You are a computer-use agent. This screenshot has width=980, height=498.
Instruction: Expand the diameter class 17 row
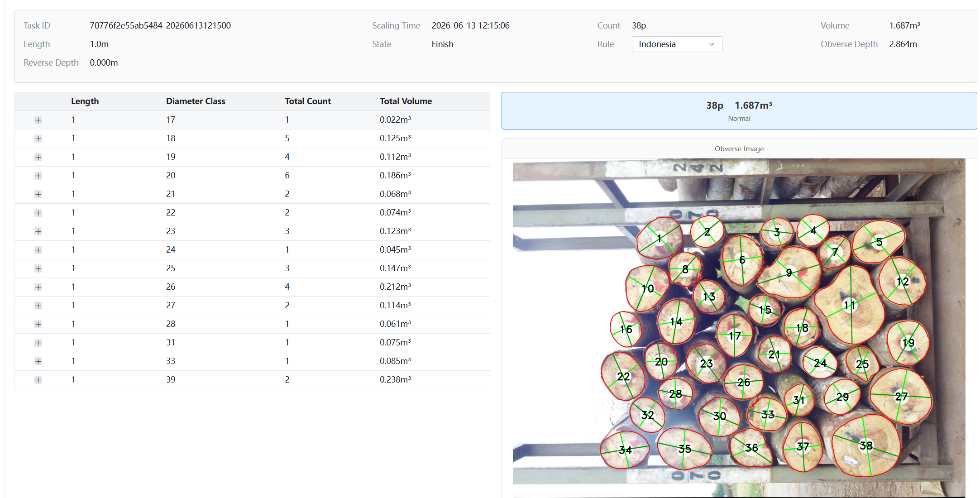[x=38, y=120]
